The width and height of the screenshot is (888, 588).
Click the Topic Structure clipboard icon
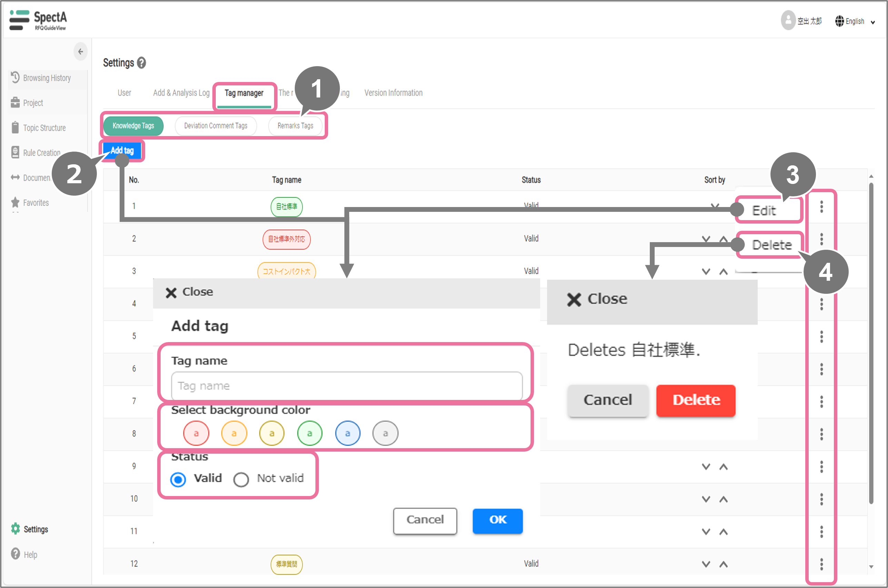[15, 127]
